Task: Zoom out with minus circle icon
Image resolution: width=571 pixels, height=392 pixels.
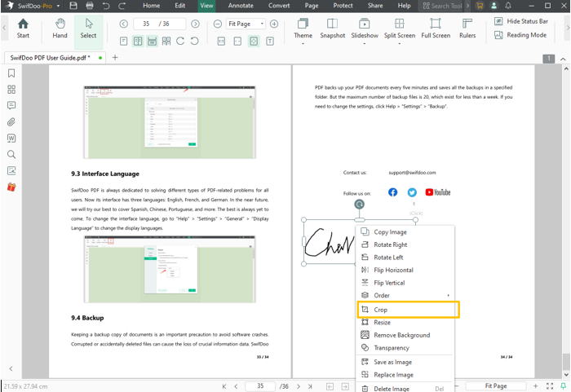Action: [218, 24]
